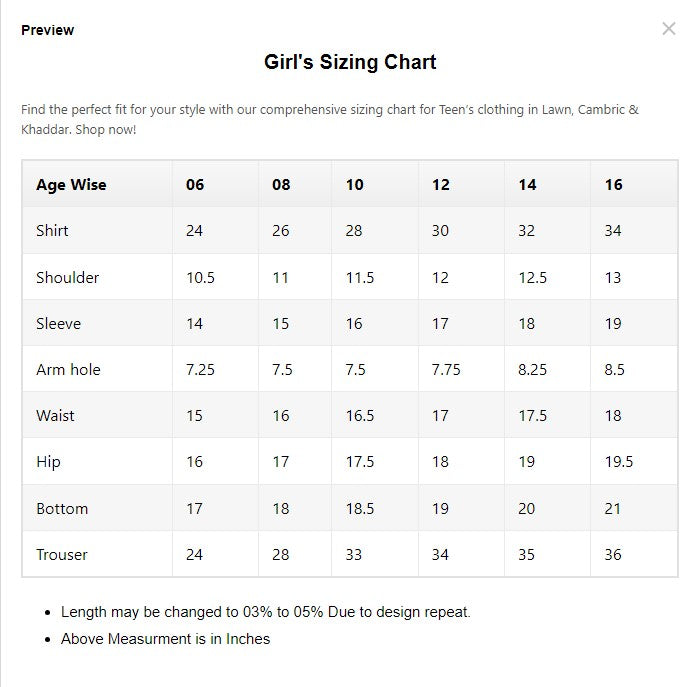Click the Trouser row label
The height and width of the screenshot is (687, 698).
click(x=62, y=554)
